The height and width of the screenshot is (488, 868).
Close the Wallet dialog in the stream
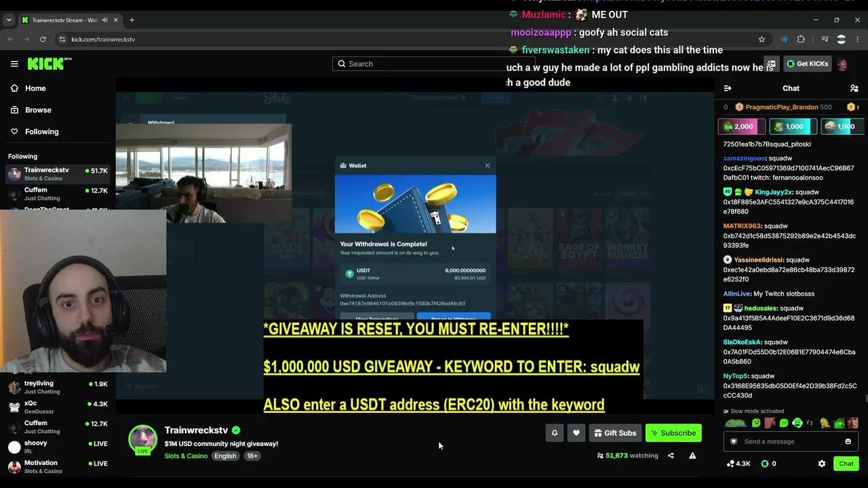click(x=487, y=165)
